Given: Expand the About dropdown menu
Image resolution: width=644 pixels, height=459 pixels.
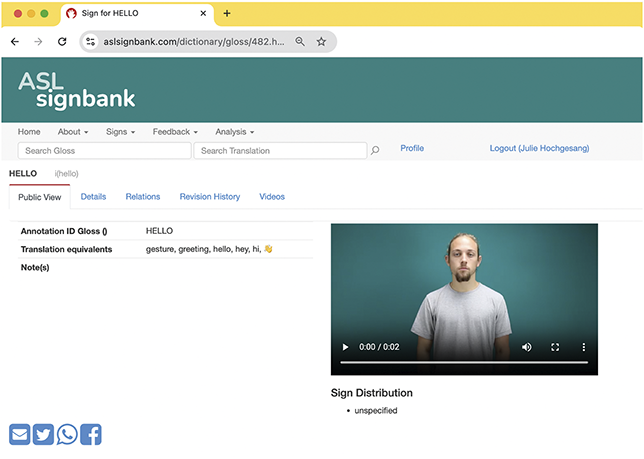Looking at the screenshot, I should (73, 132).
